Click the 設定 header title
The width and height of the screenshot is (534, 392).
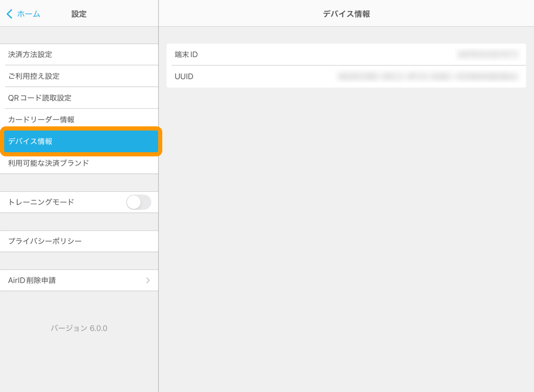(x=79, y=13)
